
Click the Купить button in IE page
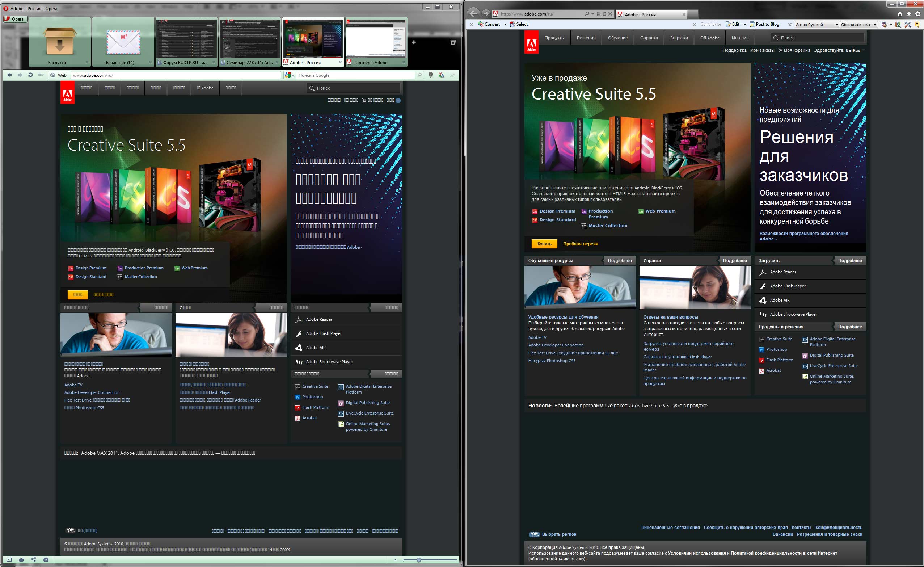tap(544, 244)
